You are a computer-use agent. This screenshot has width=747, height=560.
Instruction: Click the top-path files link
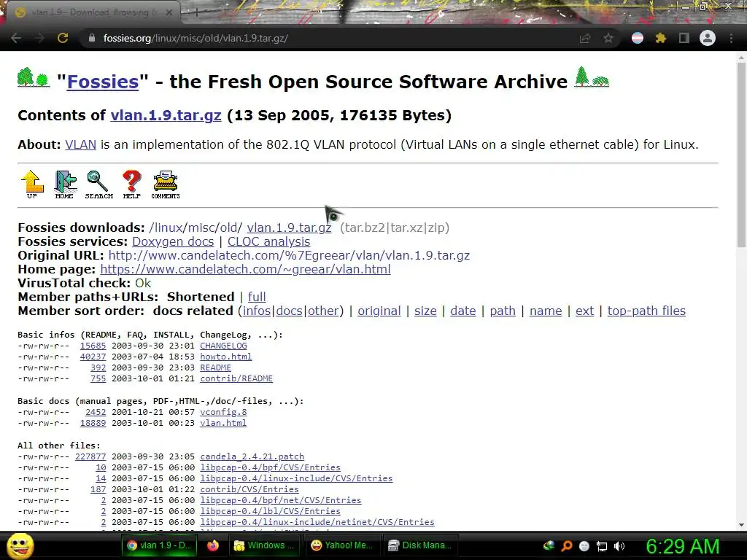click(646, 311)
